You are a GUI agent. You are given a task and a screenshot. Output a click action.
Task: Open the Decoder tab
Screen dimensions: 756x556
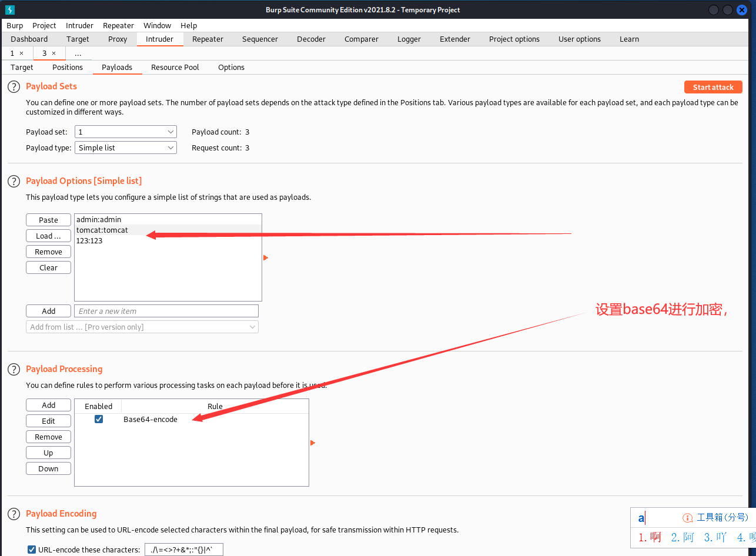point(311,39)
